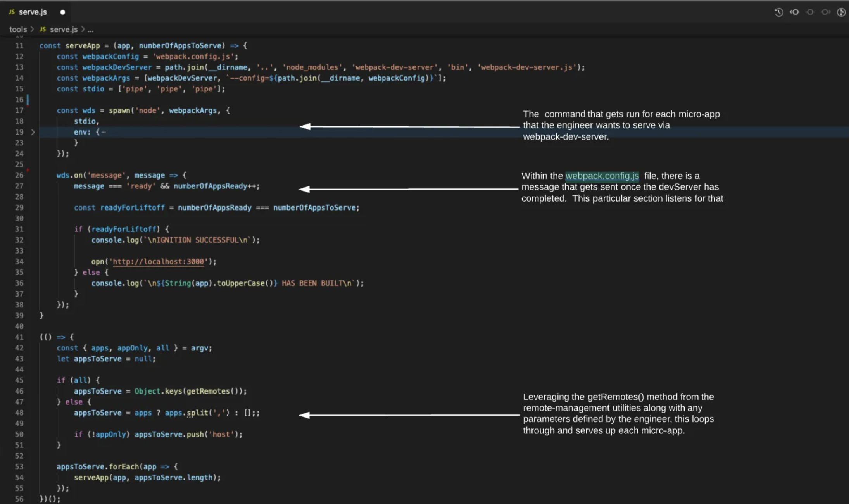Click 'node_modules' string on line 13
The width and height of the screenshot is (849, 504).
(x=312, y=67)
